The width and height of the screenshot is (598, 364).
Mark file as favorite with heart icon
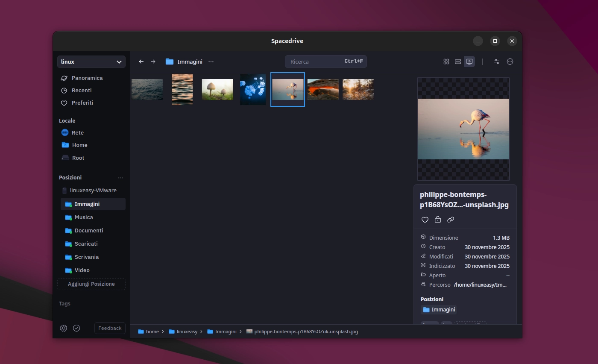[x=425, y=220]
